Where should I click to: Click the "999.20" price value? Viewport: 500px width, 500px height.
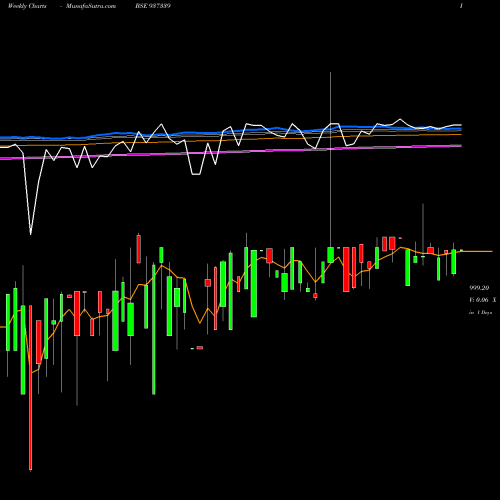tap(479, 288)
